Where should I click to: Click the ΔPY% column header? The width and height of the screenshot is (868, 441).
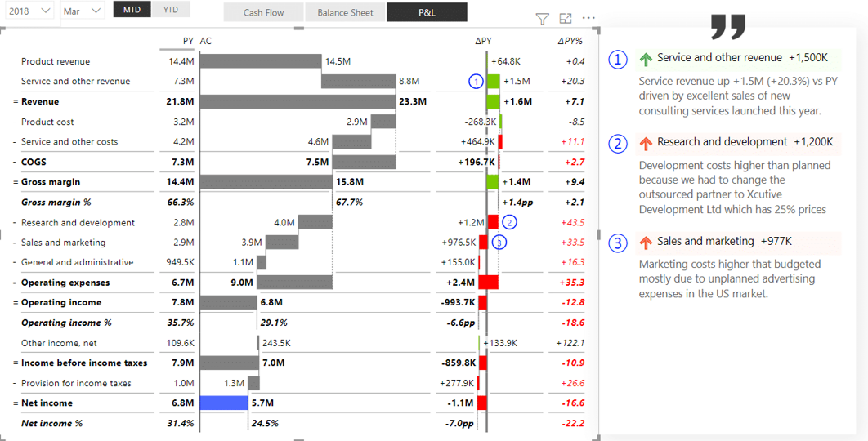point(570,41)
